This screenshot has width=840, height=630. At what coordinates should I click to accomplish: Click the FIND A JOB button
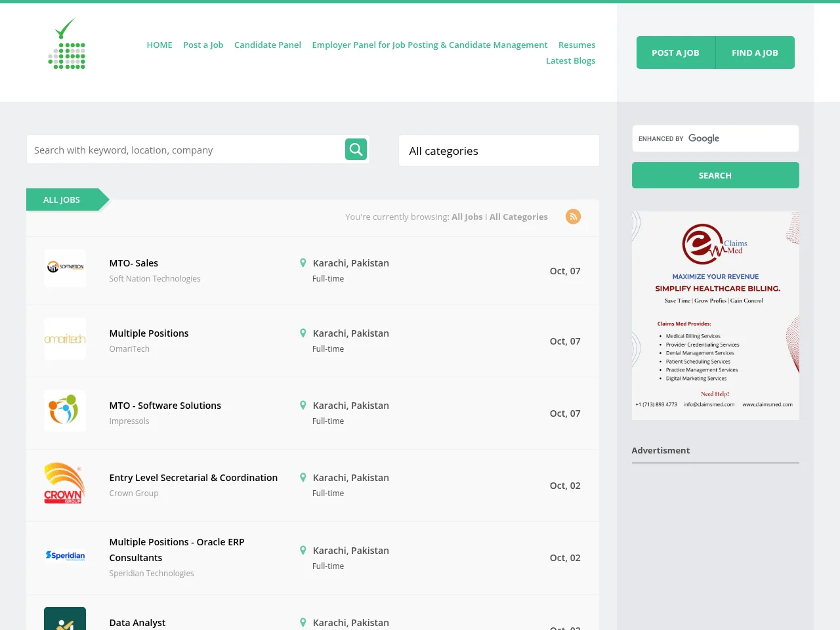coord(755,52)
